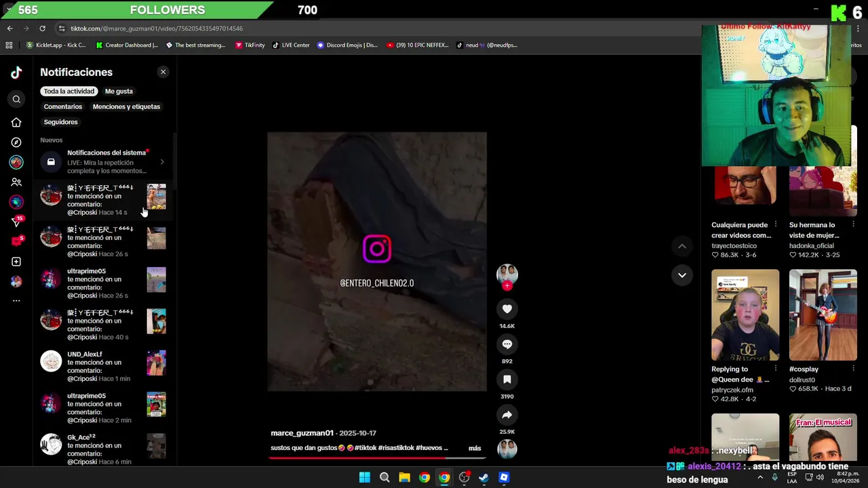Viewport: 868px width, 488px height.
Task: Click the TikTok logo in the sidebar
Action: (x=16, y=73)
